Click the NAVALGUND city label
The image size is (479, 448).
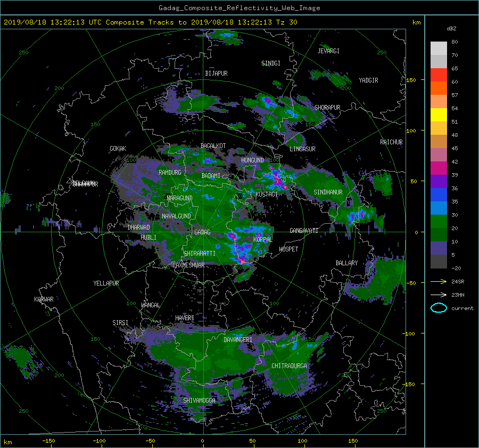pos(176,216)
